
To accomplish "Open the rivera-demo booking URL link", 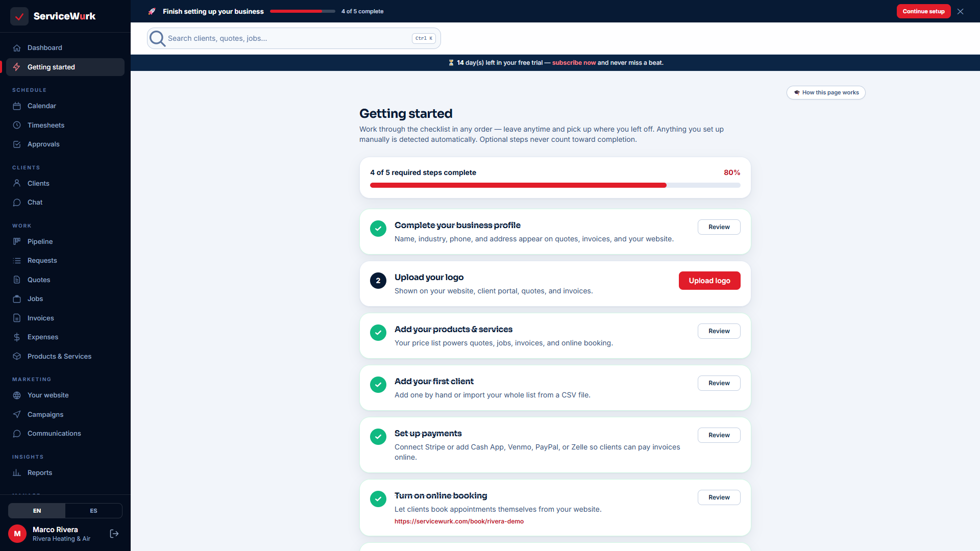I will (x=459, y=521).
